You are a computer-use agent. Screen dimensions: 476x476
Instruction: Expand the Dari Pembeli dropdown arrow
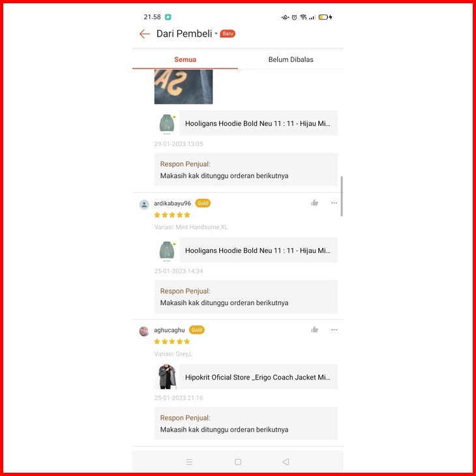[x=216, y=34]
